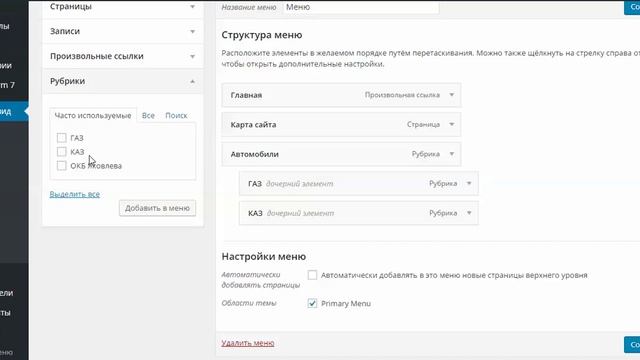
Task: Check the КАЗ category checkbox
Action: pos(61,152)
